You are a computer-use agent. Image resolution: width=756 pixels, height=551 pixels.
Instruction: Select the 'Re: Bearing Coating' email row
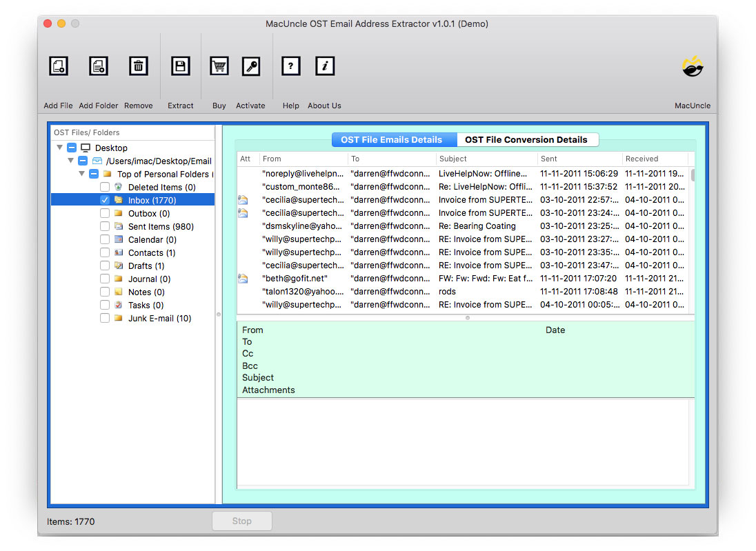462,226
